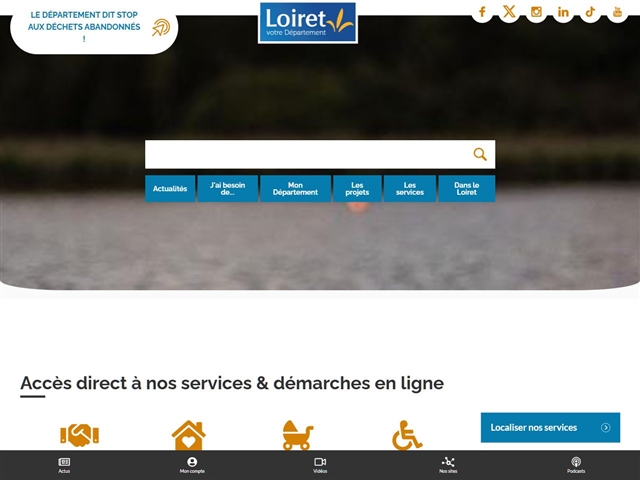Open the LinkedIn social icon
The height and width of the screenshot is (480, 640).
point(563,12)
